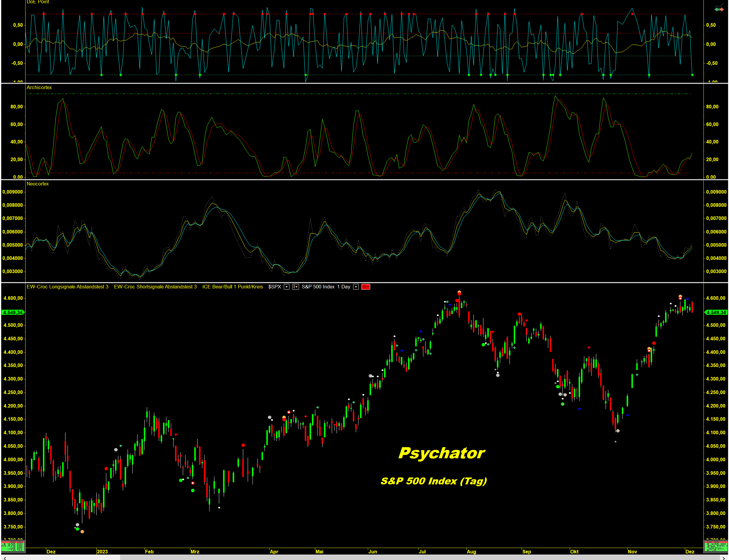Screen dimensions: 729x560
Task: Click ICE Bear/Bull 1 Punkt/Kreis label
Action: (232, 287)
